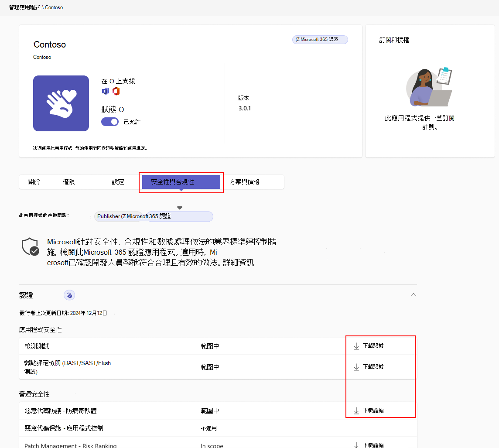Click the Publisher Microsoft 365 認證 pill

tap(154, 216)
